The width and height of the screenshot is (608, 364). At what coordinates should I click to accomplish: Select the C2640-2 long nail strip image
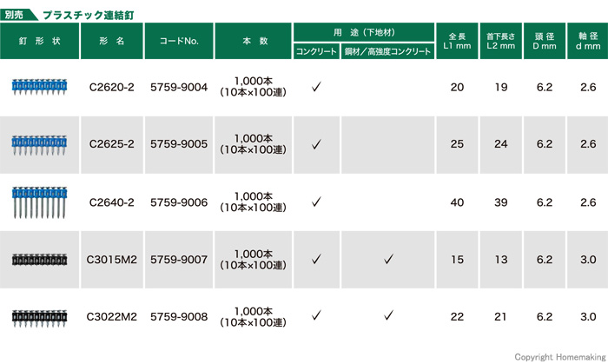click(39, 202)
